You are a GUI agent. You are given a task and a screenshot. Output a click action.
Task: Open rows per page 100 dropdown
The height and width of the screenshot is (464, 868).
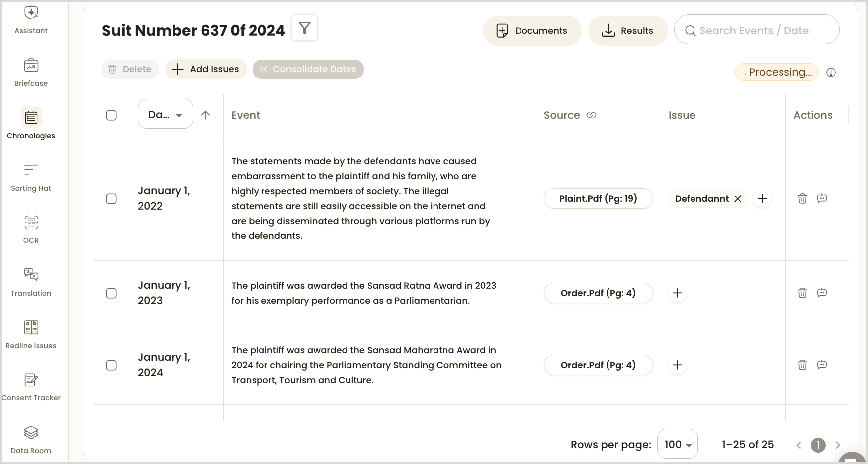[x=677, y=444]
